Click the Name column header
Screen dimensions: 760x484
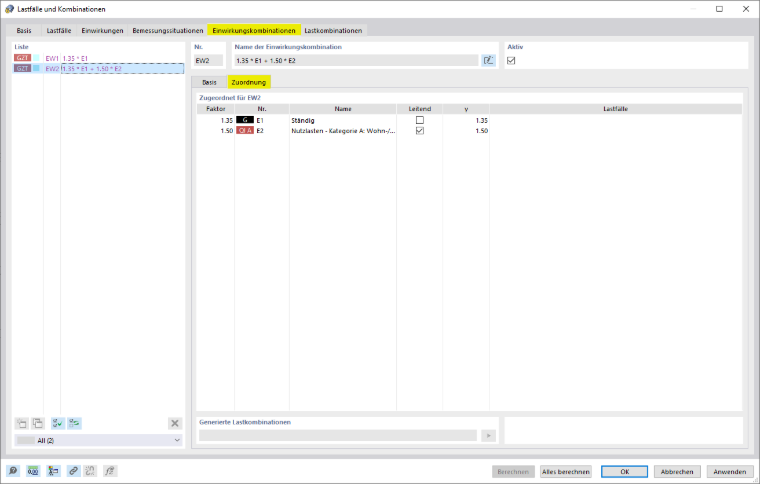pos(343,109)
